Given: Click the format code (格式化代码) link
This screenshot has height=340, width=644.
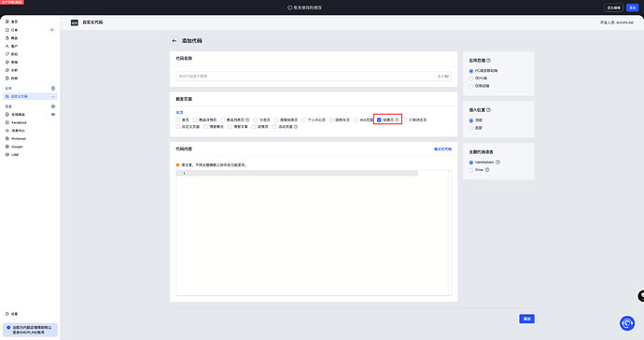Looking at the screenshot, I should pos(442,149).
